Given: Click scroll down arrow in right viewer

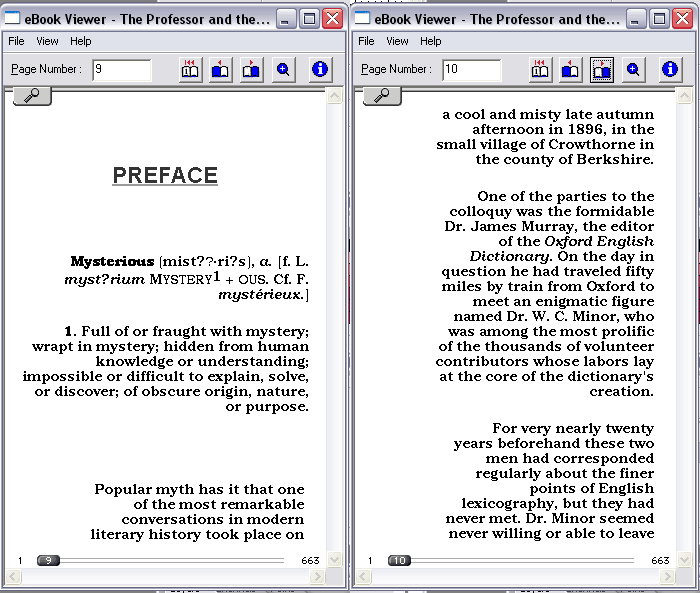Looking at the screenshot, I should pos(684,559).
